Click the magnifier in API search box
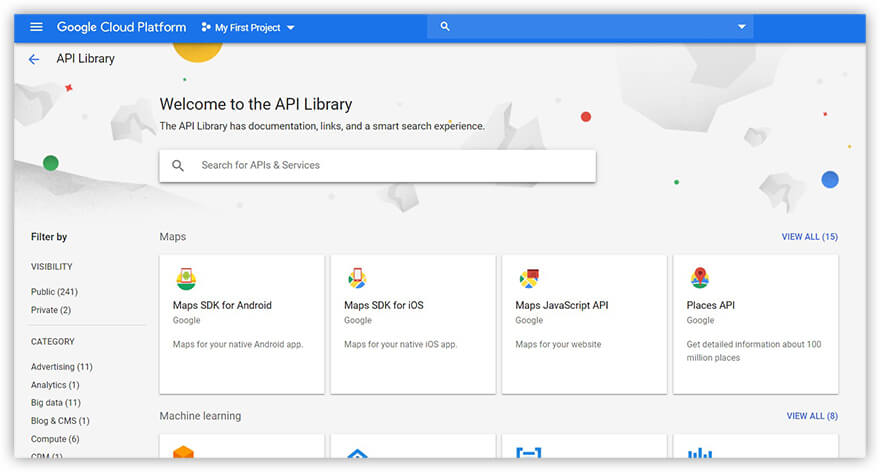Screen dimensions: 880x472 (x=178, y=166)
